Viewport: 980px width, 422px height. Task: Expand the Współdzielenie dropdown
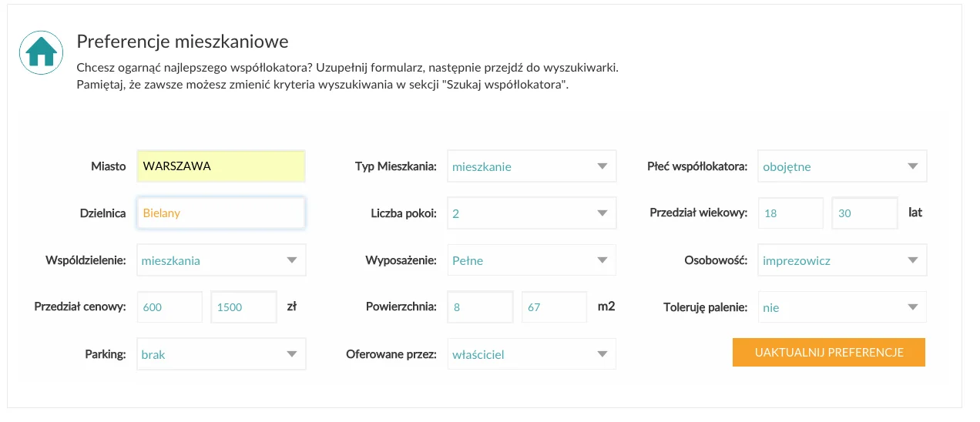[x=221, y=260]
